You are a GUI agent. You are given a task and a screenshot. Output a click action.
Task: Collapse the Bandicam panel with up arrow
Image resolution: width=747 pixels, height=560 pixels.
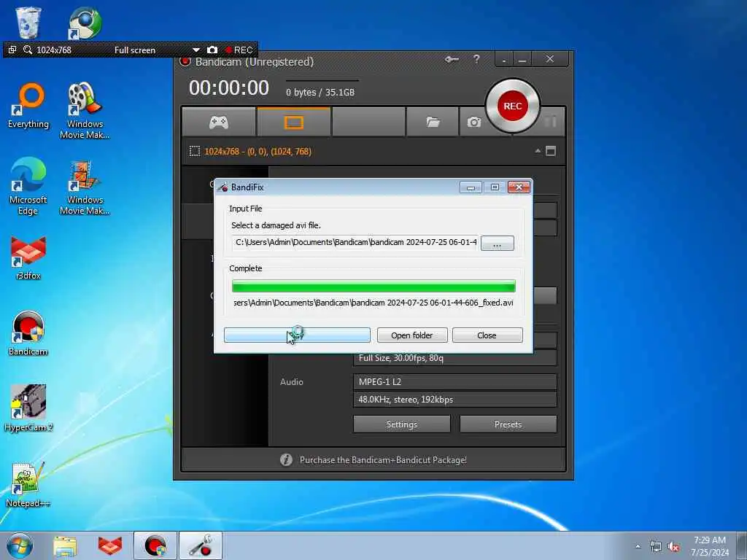(x=538, y=151)
